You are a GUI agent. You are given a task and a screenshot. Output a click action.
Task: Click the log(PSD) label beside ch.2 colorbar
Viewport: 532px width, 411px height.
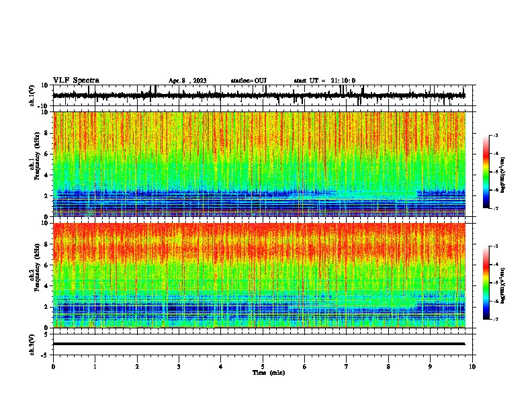click(503, 285)
